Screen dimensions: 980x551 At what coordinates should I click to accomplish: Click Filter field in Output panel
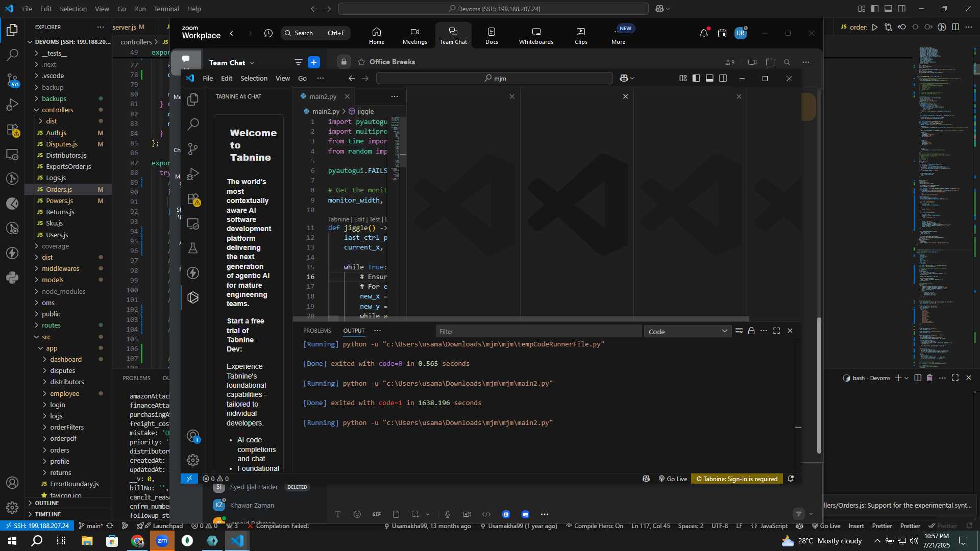tap(538, 332)
